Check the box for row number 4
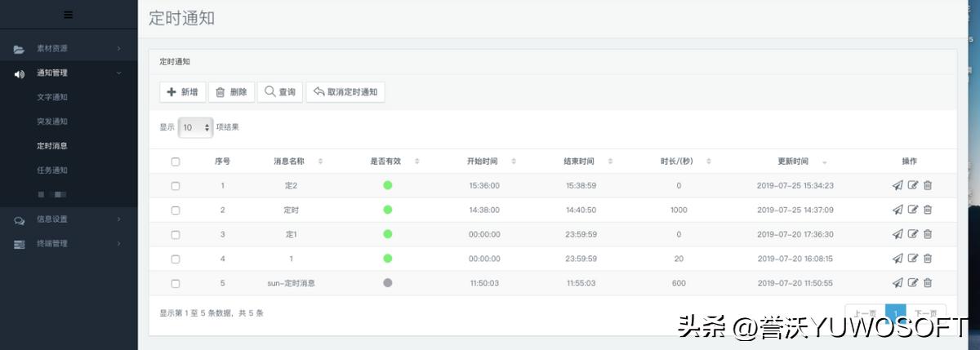The image size is (980, 350). point(176,259)
